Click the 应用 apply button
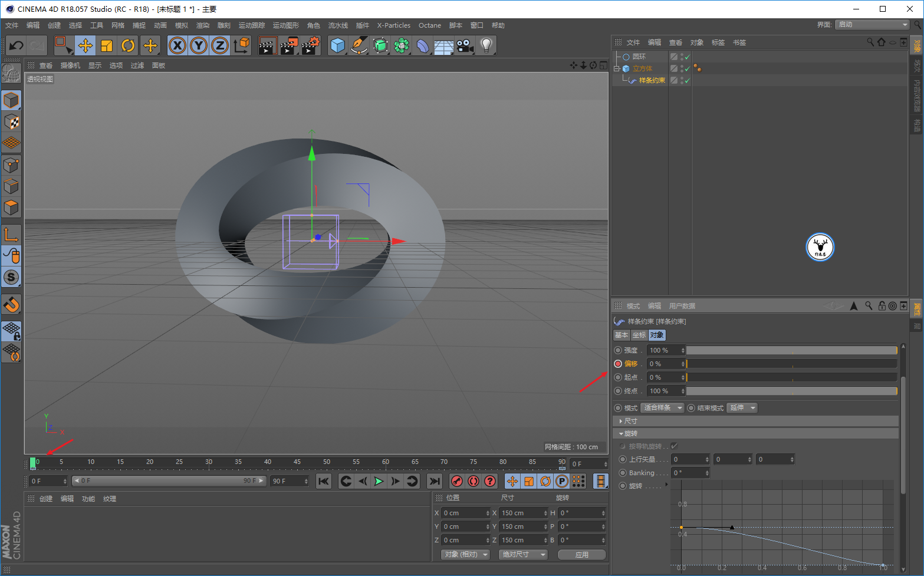Image resolution: width=924 pixels, height=576 pixels. 582,555
